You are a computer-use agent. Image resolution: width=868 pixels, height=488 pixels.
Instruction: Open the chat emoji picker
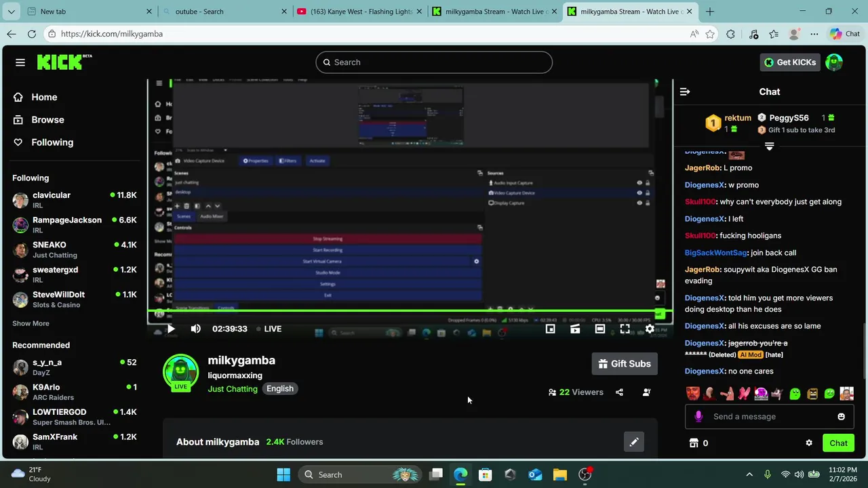coord(842,417)
